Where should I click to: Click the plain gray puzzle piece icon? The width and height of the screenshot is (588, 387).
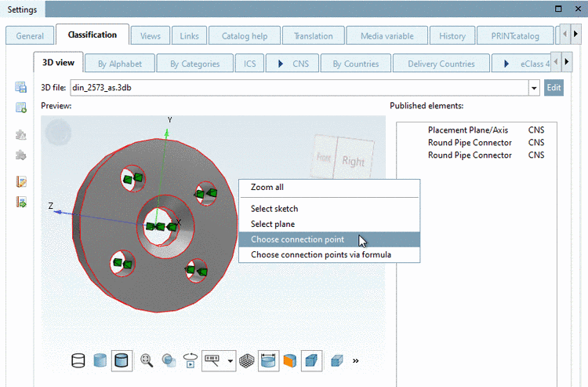(x=20, y=155)
